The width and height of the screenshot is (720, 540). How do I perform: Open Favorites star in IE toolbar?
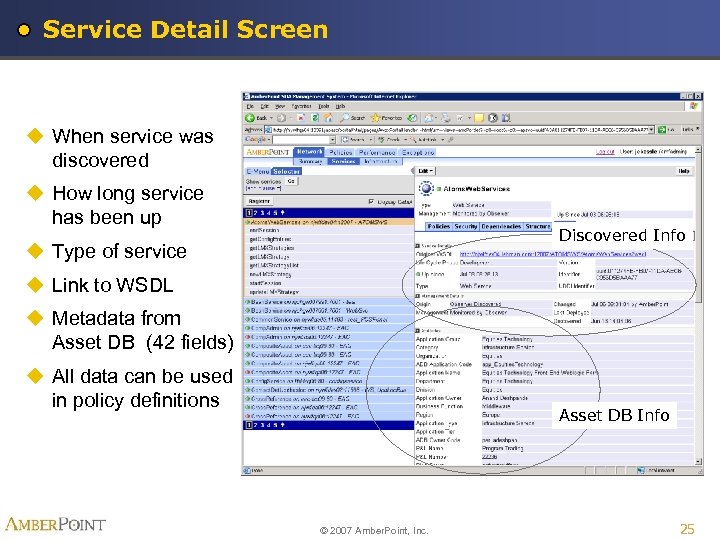click(x=375, y=118)
